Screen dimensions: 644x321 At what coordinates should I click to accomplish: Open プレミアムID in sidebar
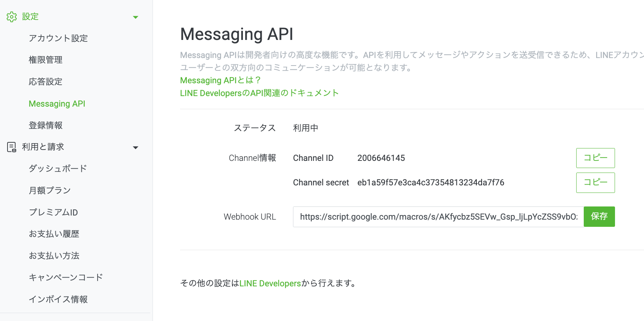point(53,212)
